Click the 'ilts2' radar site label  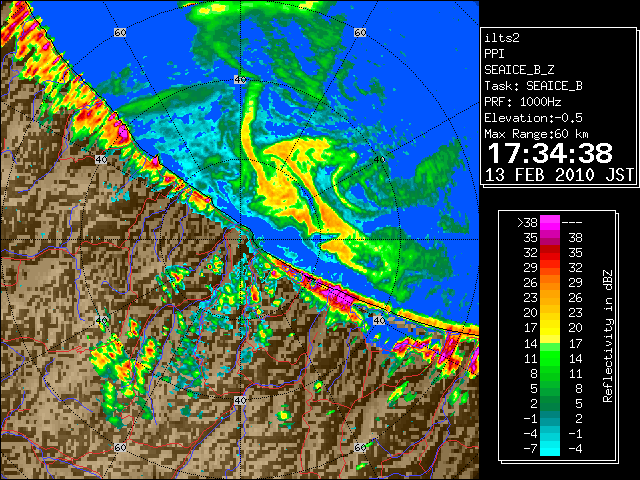pos(502,38)
